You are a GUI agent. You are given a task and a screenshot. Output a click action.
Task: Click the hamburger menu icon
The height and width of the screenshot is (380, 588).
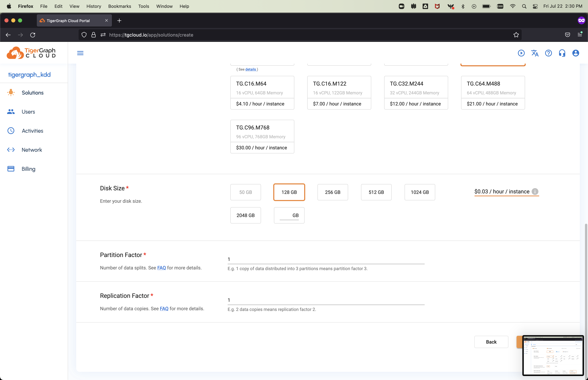(x=80, y=53)
